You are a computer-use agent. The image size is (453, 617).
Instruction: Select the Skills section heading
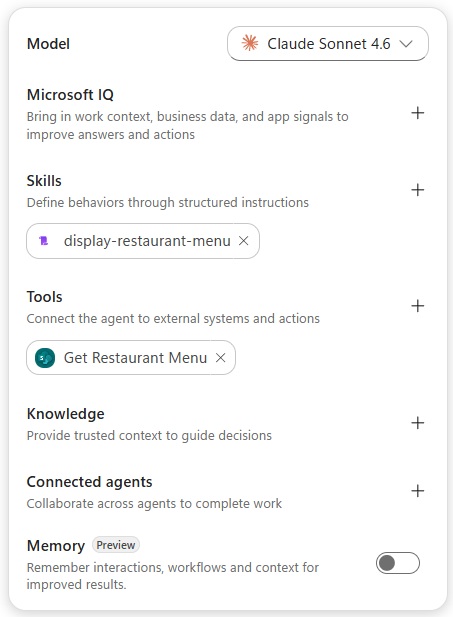[x=44, y=181]
